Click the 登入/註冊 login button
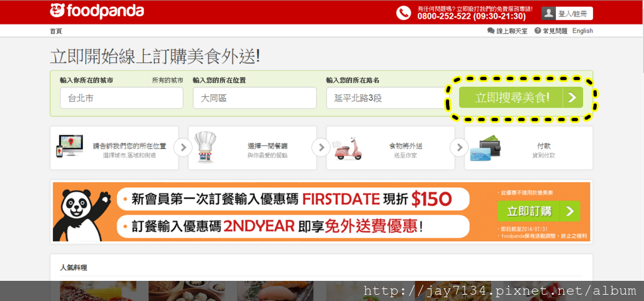 pyautogui.click(x=573, y=14)
